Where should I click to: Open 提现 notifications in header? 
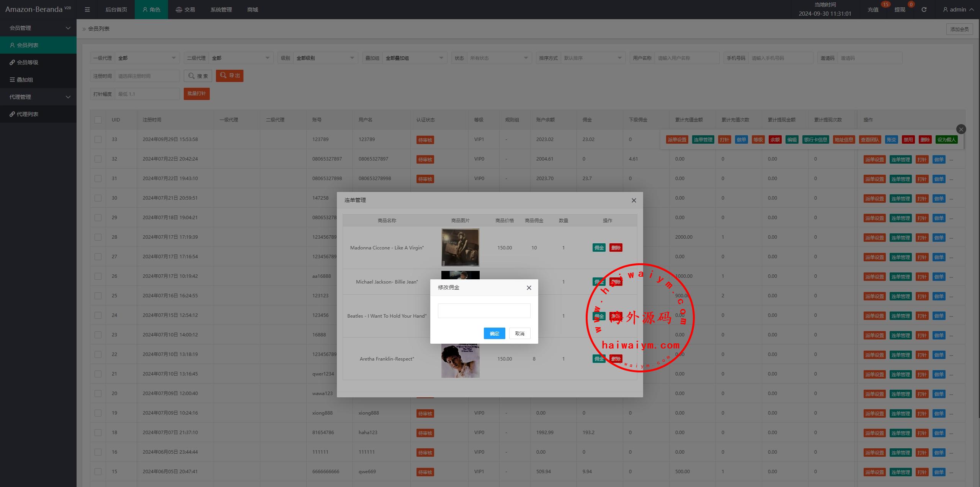pyautogui.click(x=900, y=10)
